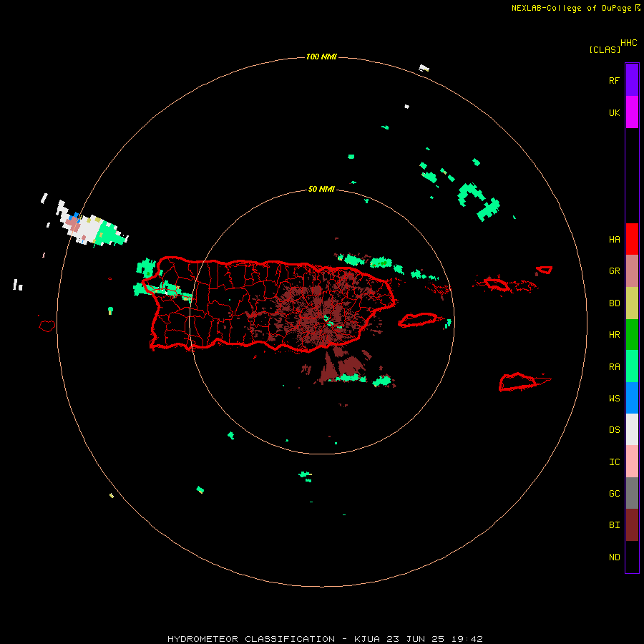Viewport: 644px width, 644px height.
Task: Click the IC legend label
Action: click(x=614, y=462)
